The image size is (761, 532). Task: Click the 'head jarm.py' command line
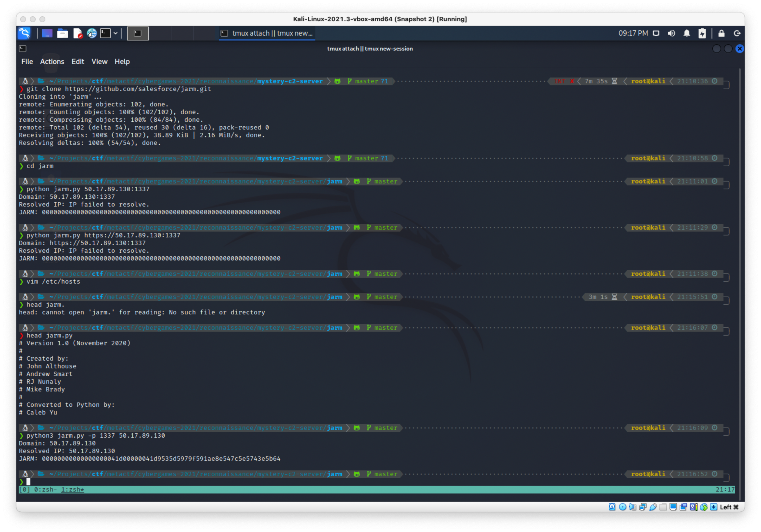click(49, 335)
